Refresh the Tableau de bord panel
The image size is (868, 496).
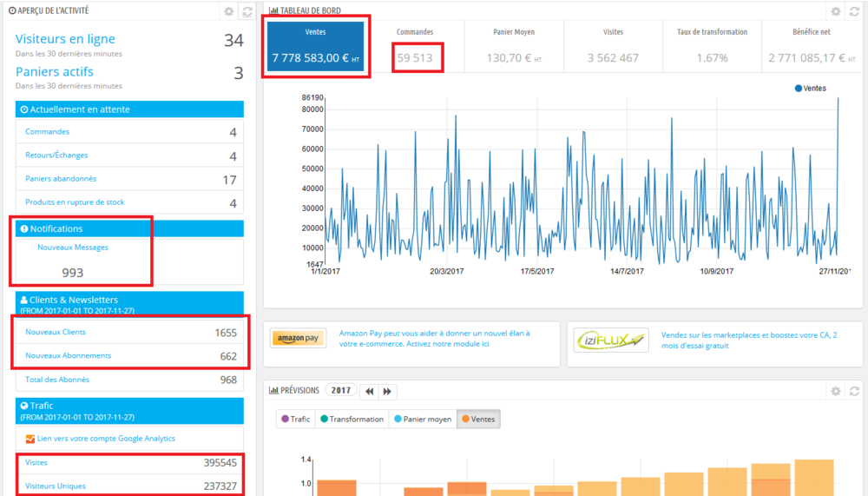(x=854, y=11)
